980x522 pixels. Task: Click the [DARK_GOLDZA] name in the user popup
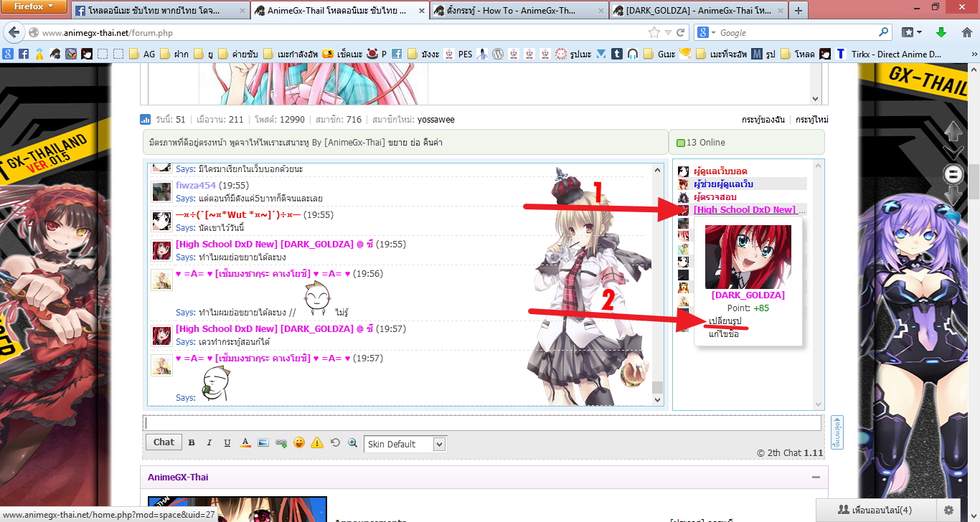(x=748, y=295)
